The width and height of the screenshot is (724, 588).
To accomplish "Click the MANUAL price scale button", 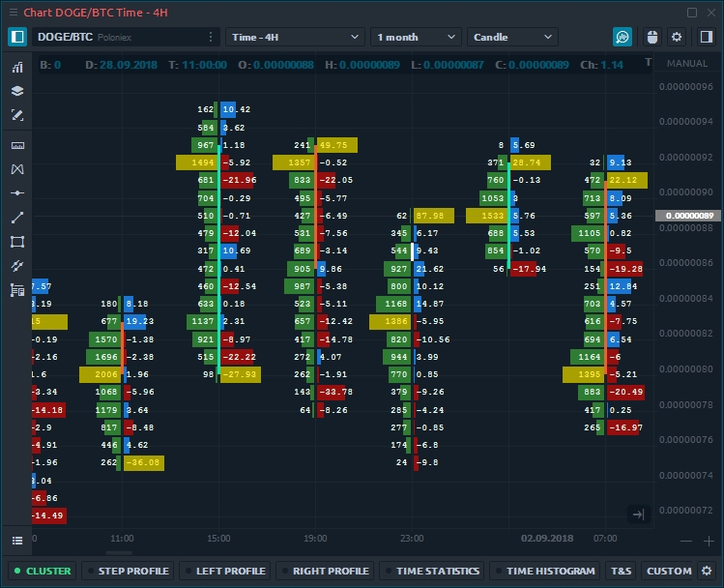I will coord(687,64).
